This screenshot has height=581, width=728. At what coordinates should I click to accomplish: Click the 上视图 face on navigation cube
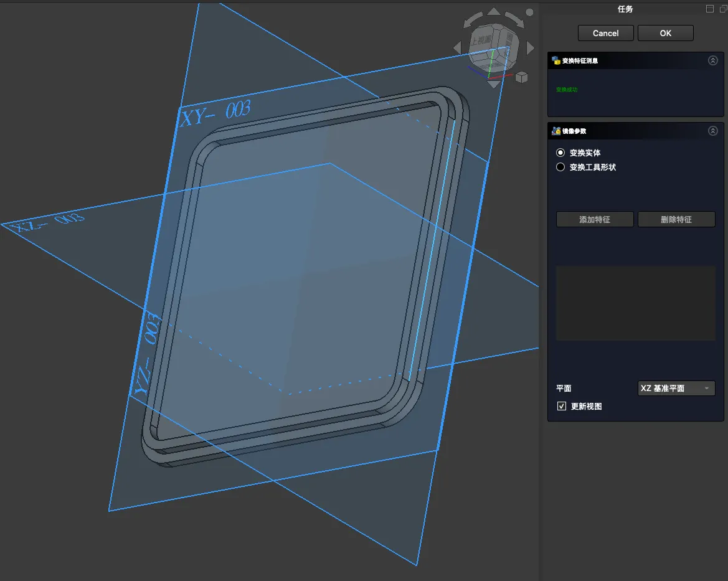pyautogui.click(x=481, y=41)
